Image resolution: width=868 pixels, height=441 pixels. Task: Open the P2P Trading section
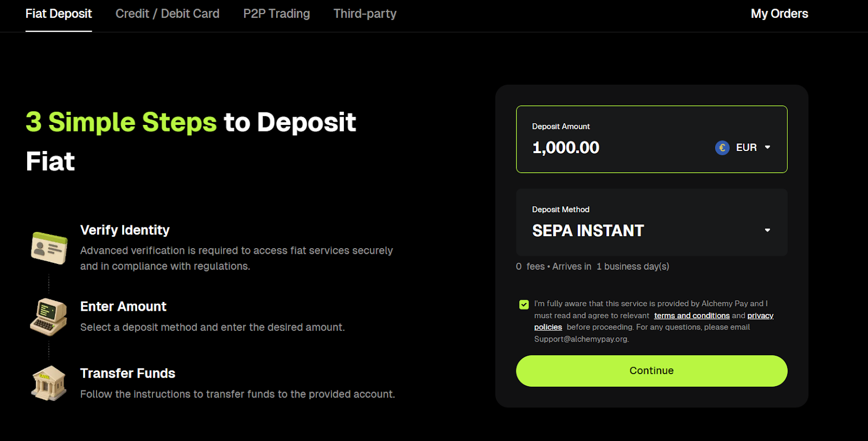tap(276, 14)
